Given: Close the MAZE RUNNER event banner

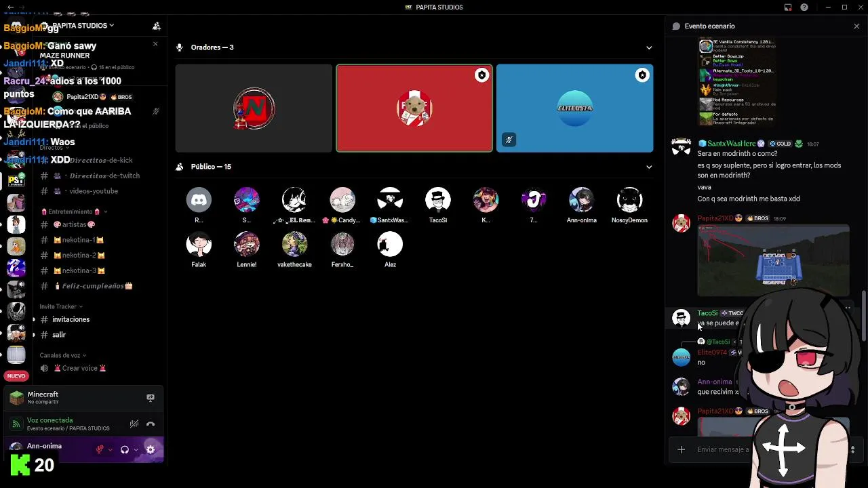Looking at the screenshot, I should pyautogui.click(x=155, y=45).
